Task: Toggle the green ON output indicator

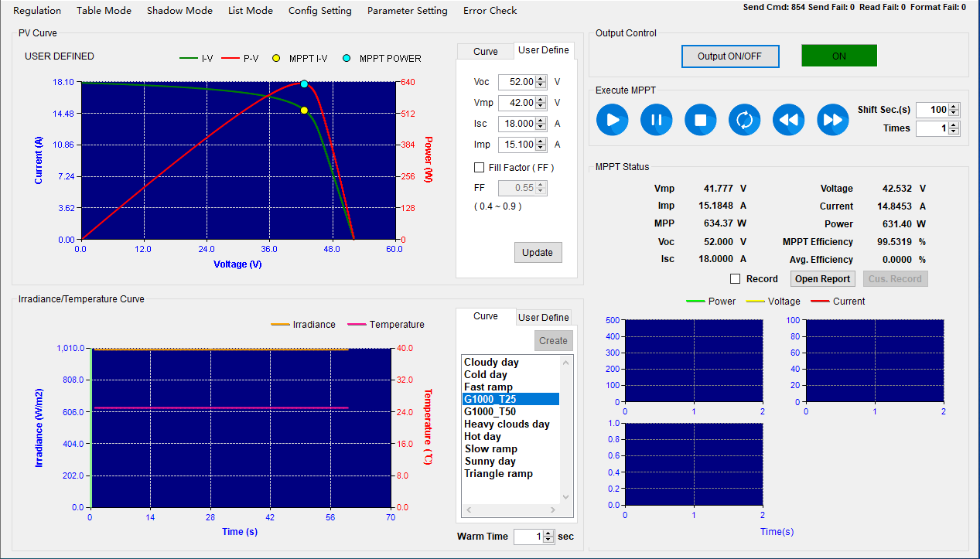Action: (839, 56)
